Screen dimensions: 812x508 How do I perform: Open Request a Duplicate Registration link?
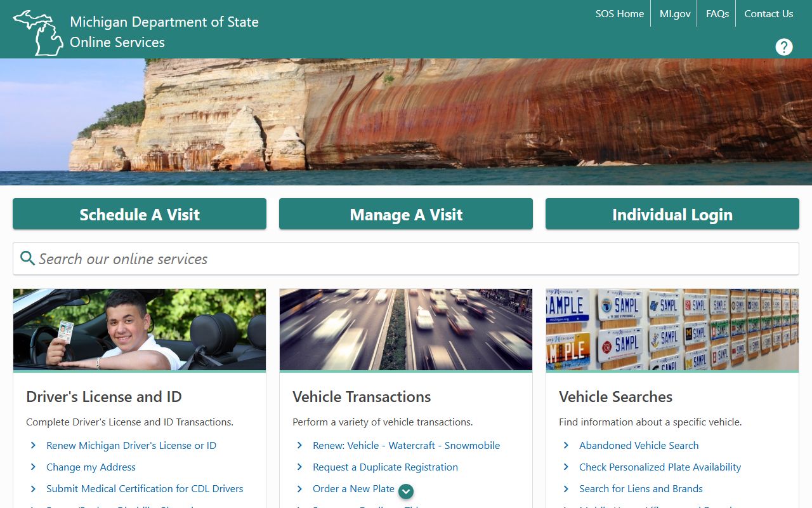[385, 467]
